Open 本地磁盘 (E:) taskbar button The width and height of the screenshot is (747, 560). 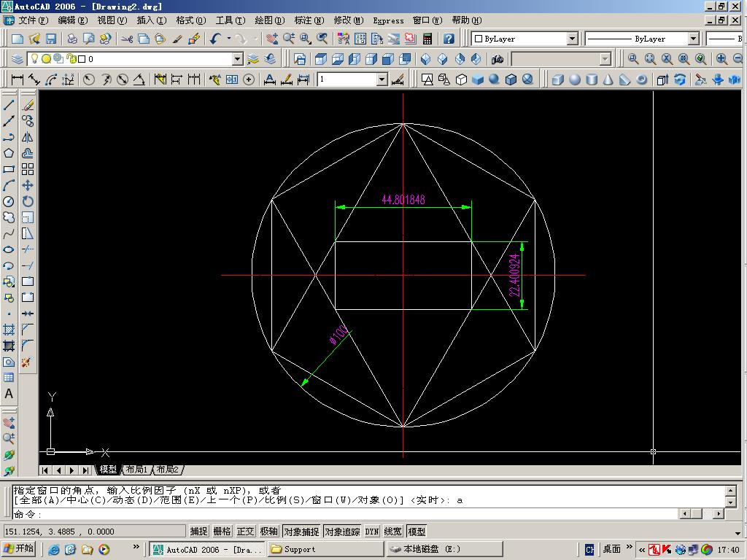click(x=444, y=549)
